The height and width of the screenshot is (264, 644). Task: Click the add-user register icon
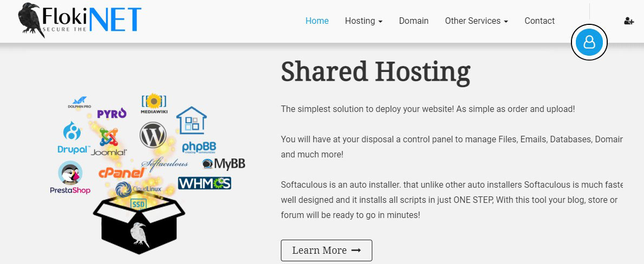629,21
